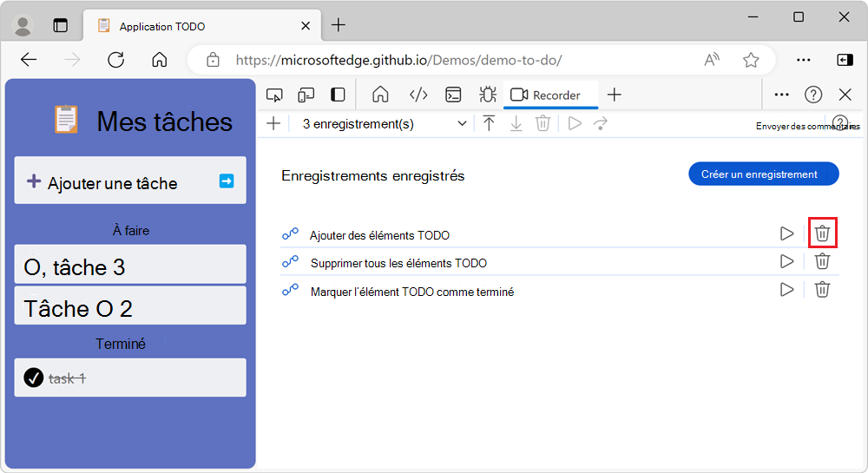
Task: Open recording Supprimer tous les éléments TODO
Action: (398, 263)
